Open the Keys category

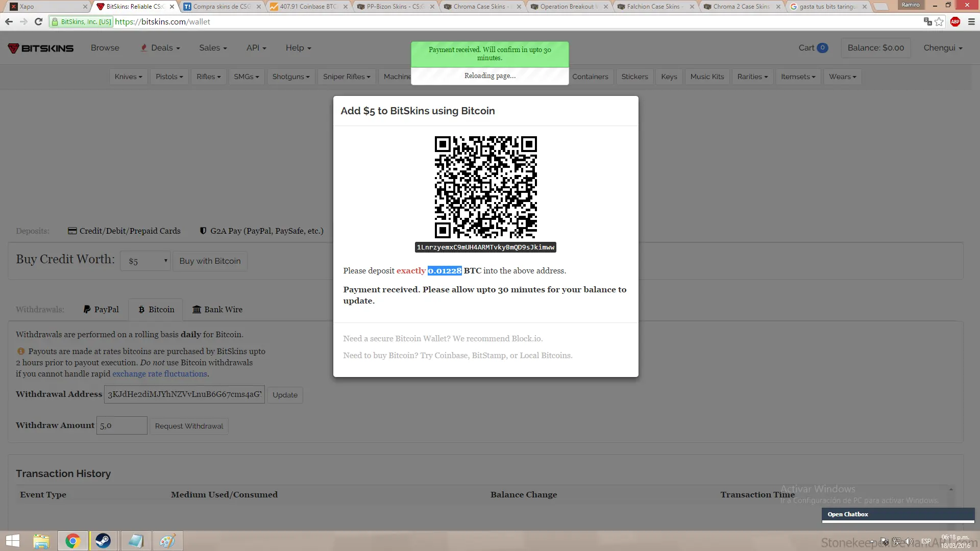pos(669,77)
